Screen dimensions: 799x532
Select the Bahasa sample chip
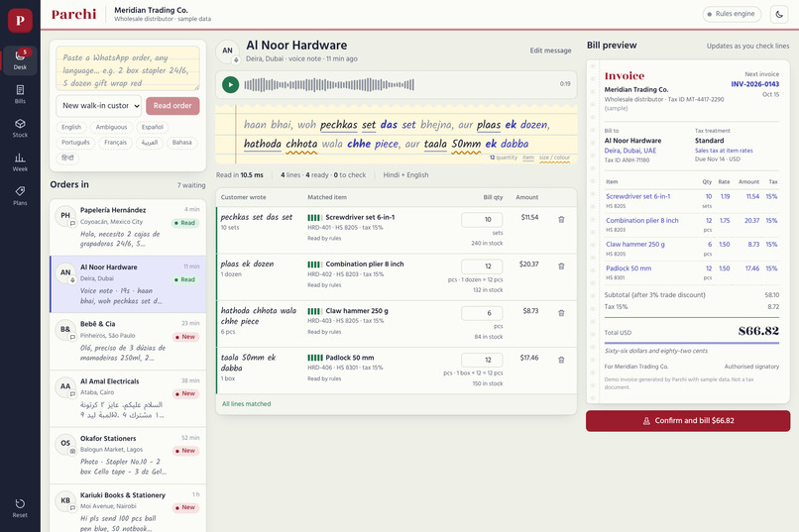click(182, 143)
